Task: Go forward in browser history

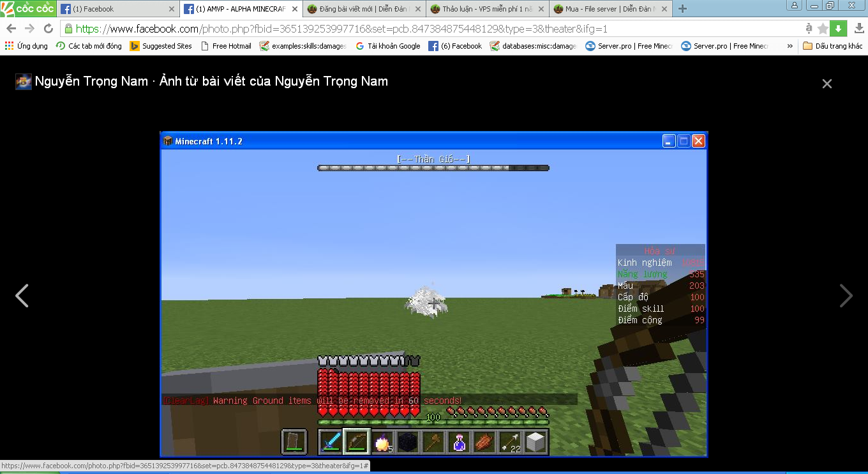Action: (x=29, y=29)
